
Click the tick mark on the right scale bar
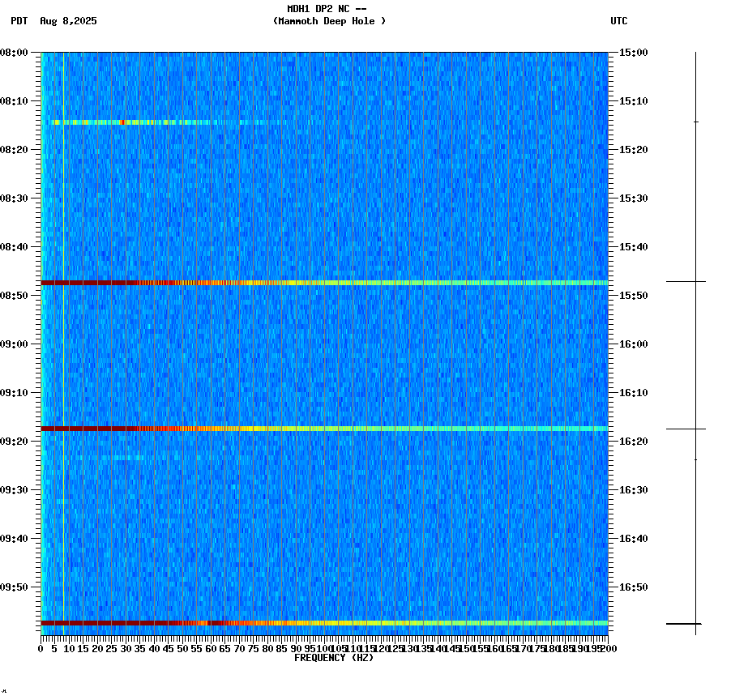point(685,282)
